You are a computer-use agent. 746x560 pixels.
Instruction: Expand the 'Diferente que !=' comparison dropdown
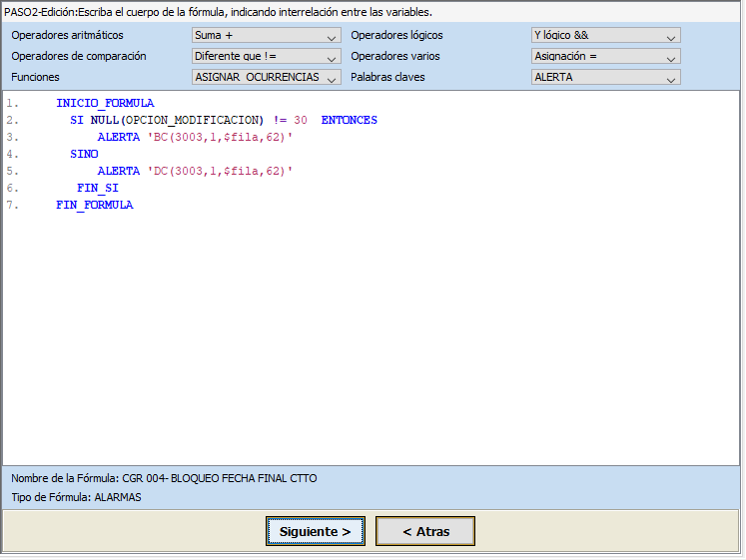[x=266, y=57]
